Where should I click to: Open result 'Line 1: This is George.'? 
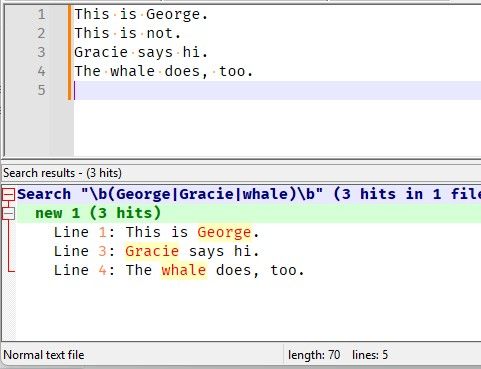click(157, 232)
